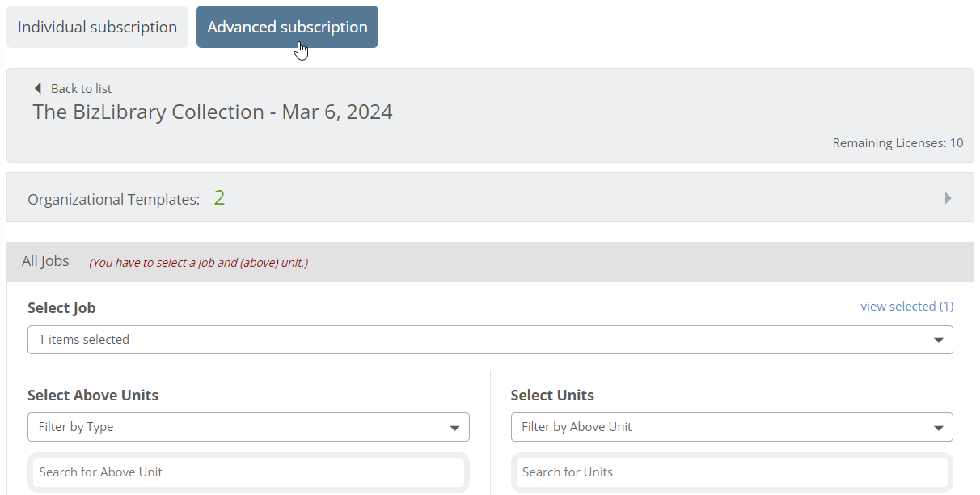Click The BizLibrary Collection title text

click(213, 112)
